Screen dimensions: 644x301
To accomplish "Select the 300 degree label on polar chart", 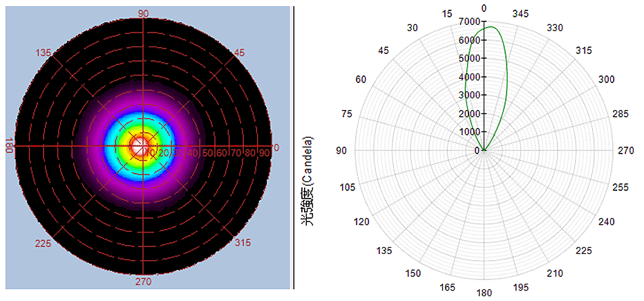I will [606, 80].
